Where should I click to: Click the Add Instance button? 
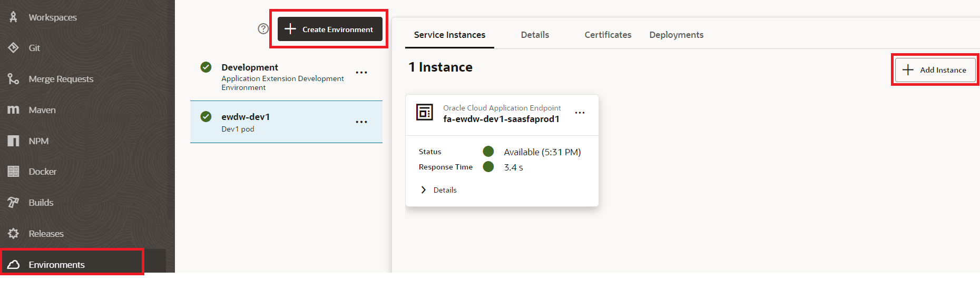point(935,69)
